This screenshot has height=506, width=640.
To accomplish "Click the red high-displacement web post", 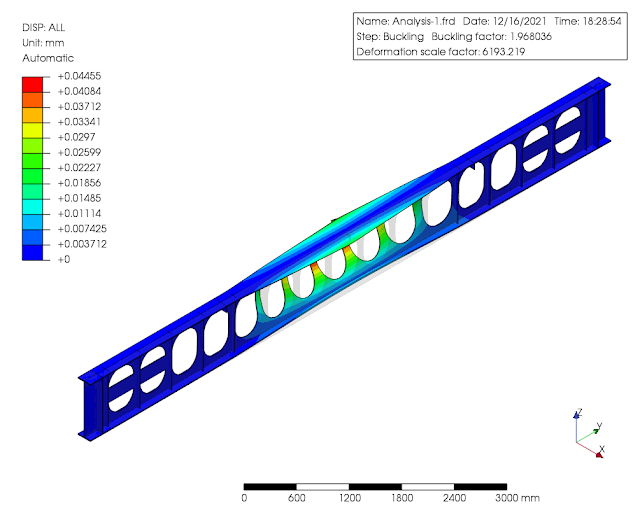I will tap(315, 269).
